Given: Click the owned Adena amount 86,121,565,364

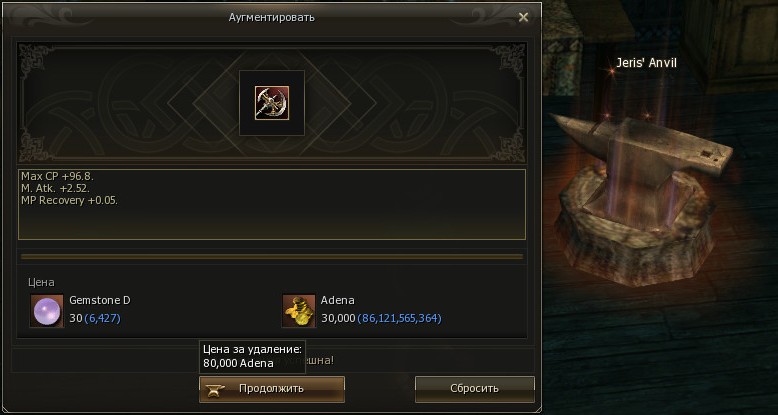Looking at the screenshot, I should (x=399, y=318).
